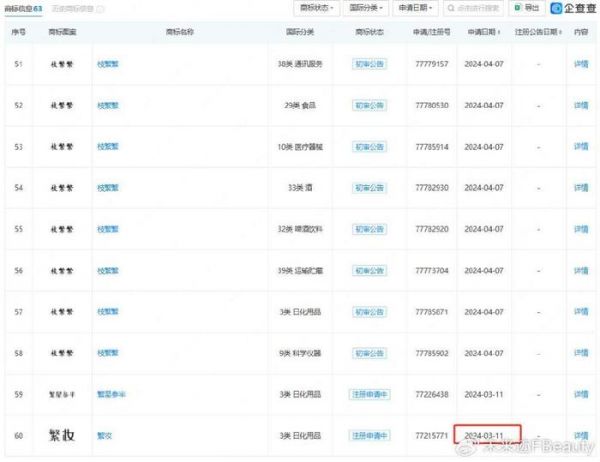Click the 注册申请中 status tag in row 60
Viewport: 600px width, 462px height.
[x=369, y=436]
